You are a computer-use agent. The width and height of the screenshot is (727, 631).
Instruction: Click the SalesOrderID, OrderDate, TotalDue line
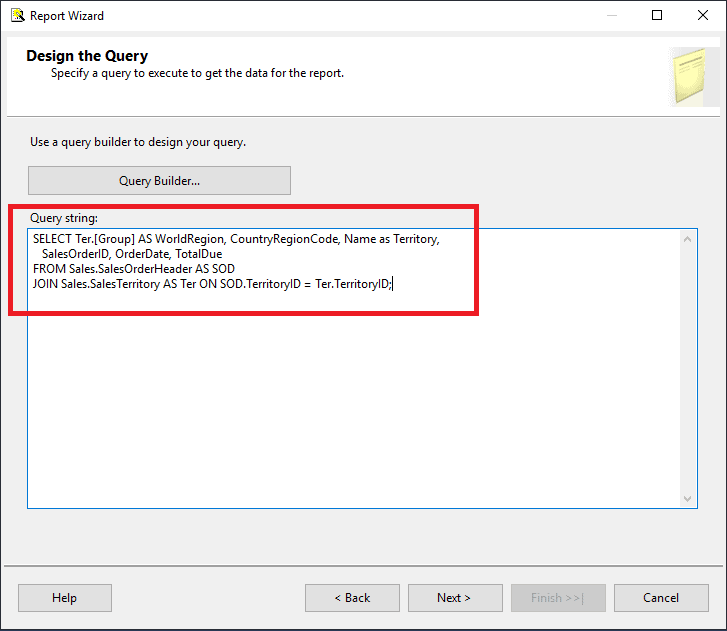(x=132, y=254)
